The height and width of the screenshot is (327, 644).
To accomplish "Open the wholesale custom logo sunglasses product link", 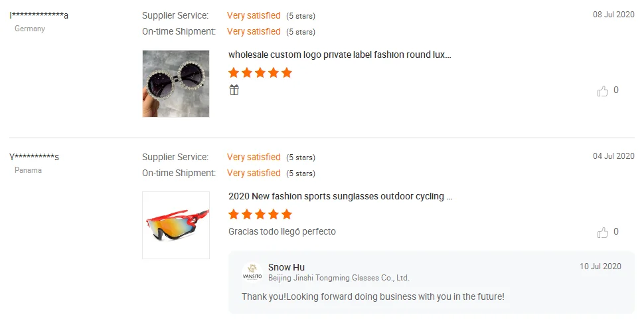I will point(339,54).
